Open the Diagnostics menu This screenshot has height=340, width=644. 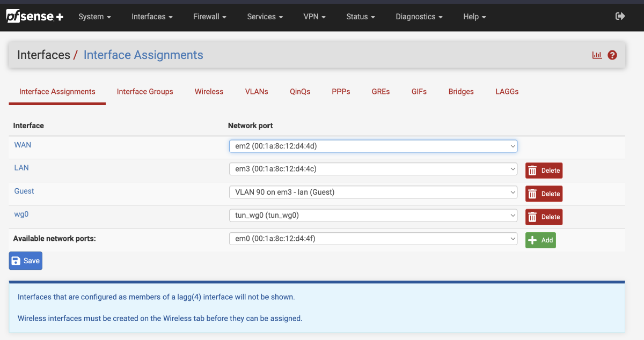(419, 17)
